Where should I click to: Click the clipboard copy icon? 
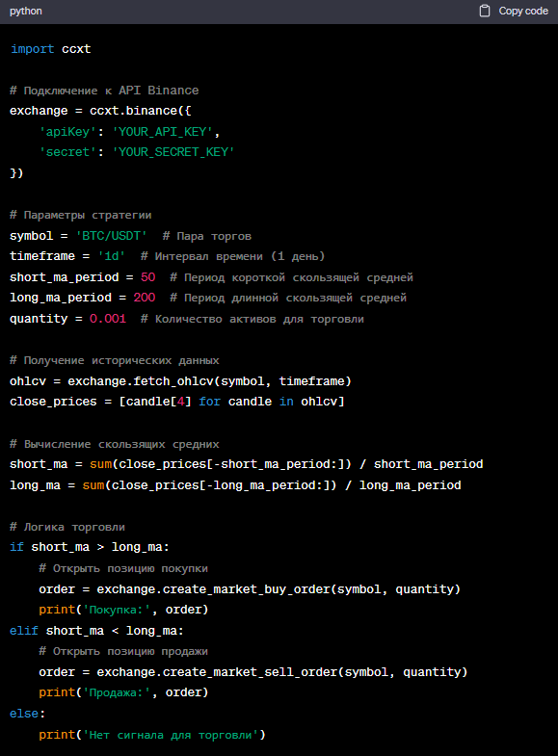pos(485,11)
